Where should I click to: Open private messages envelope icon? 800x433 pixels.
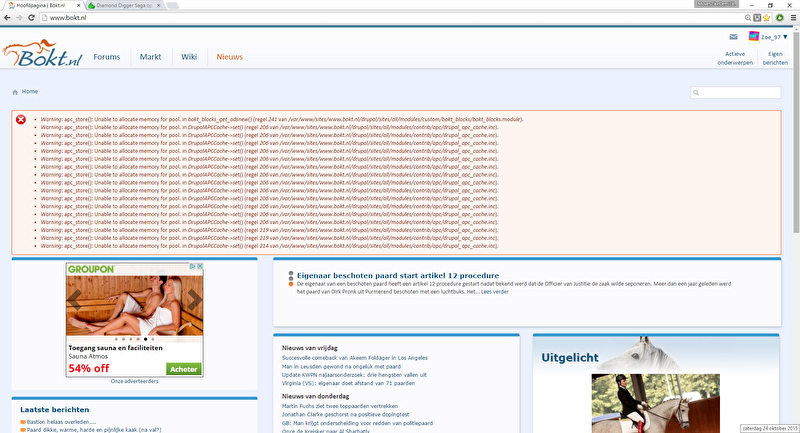pos(733,37)
